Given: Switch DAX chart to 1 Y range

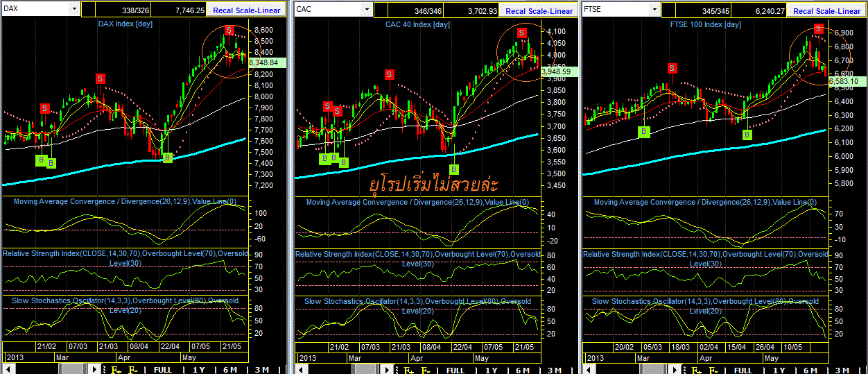Looking at the screenshot, I should click(199, 370).
